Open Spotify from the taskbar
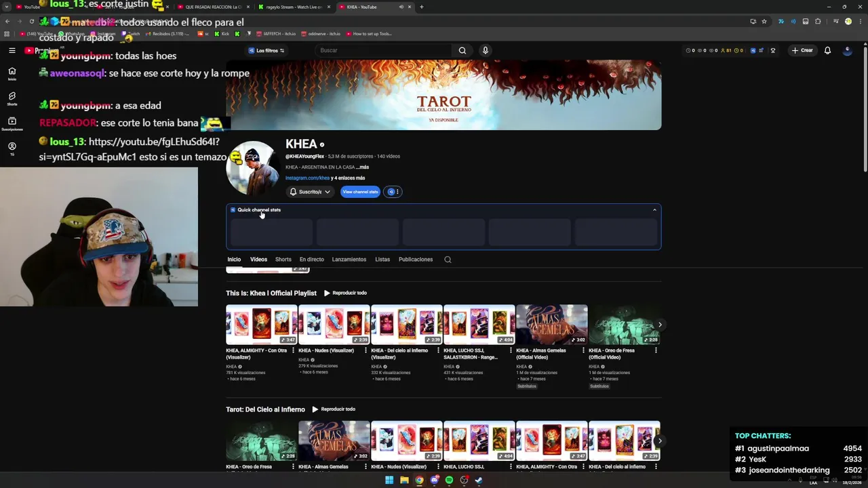Screen dimensions: 868x488 [x=449, y=480]
